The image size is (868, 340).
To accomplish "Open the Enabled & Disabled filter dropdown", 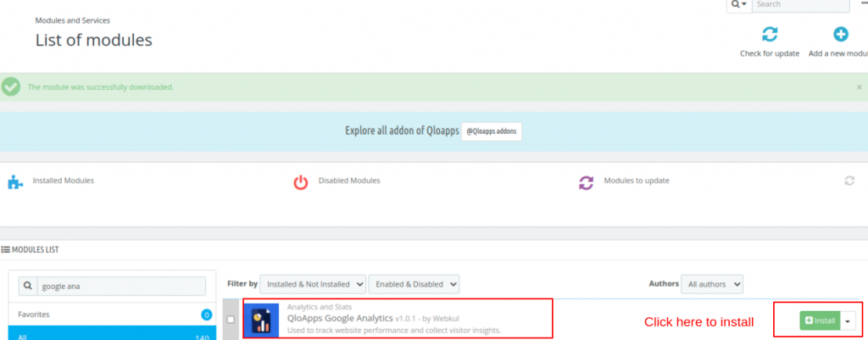I will [414, 284].
